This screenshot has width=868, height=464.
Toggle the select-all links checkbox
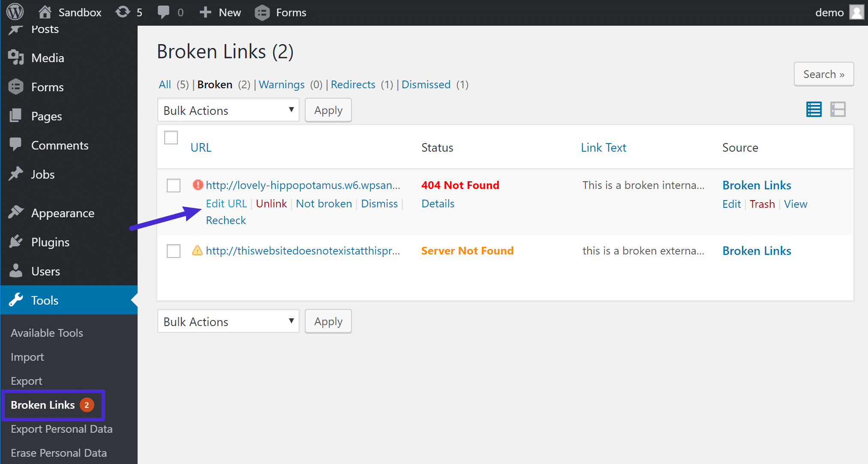pos(171,137)
